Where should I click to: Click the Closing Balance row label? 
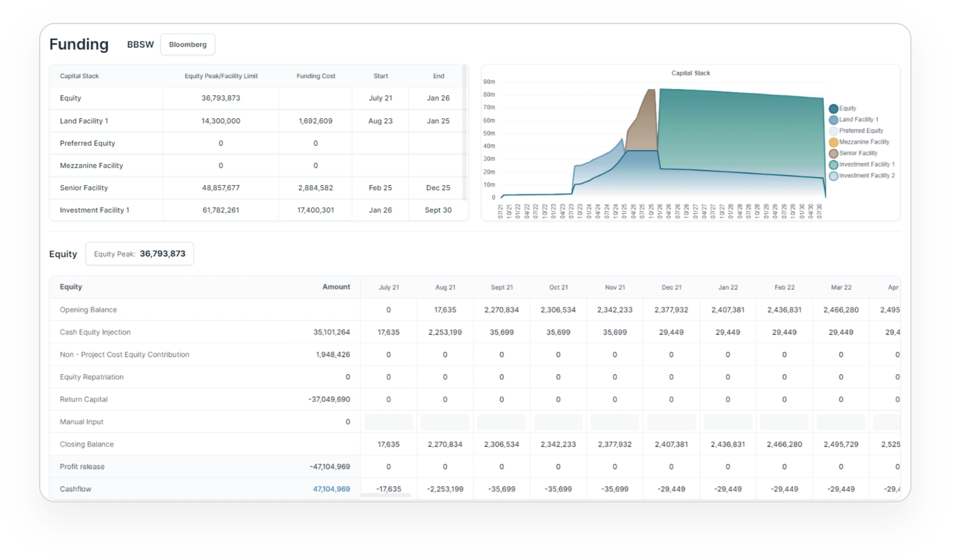point(87,445)
